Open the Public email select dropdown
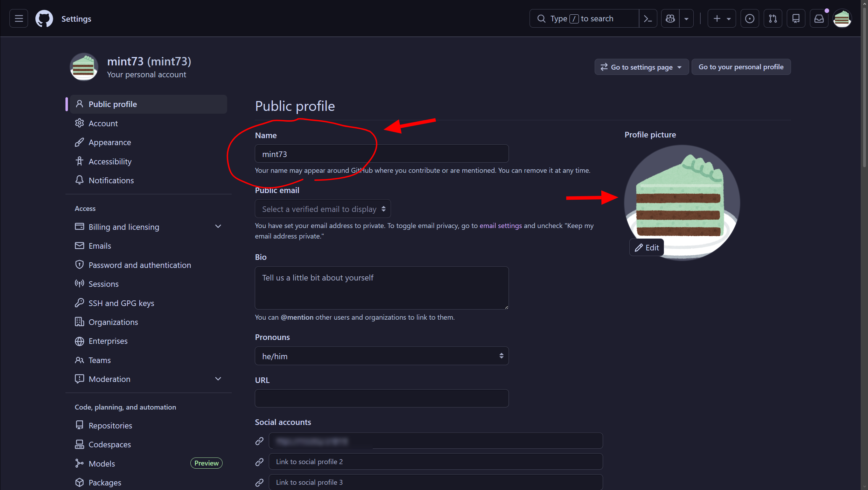Image resolution: width=868 pixels, height=490 pixels. (x=323, y=209)
